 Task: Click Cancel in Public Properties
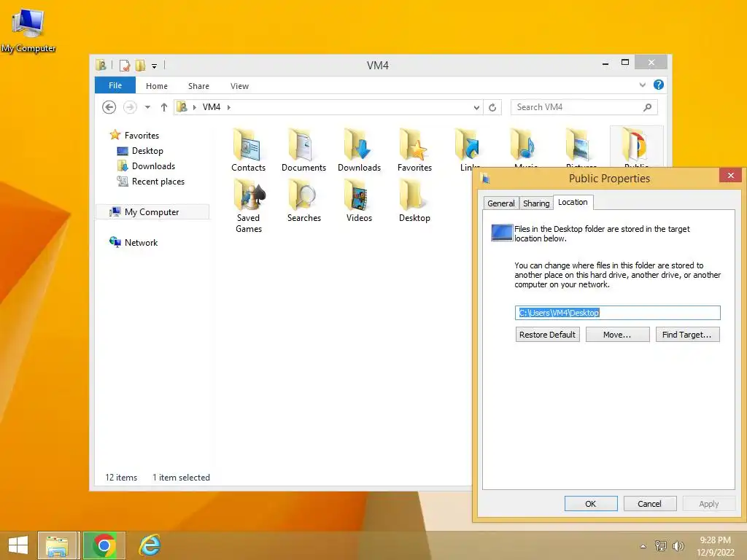(649, 504)
